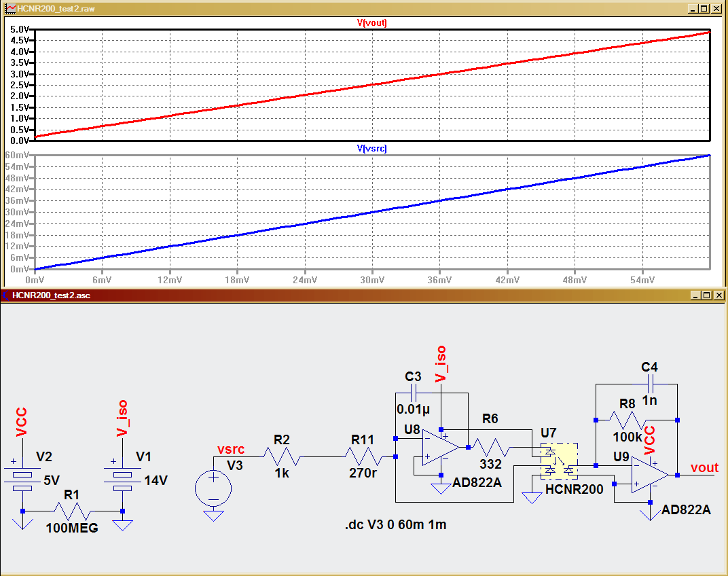The image size is (728, 576).
Task: Click the 100k resistor value
Action: click(627, 437)
